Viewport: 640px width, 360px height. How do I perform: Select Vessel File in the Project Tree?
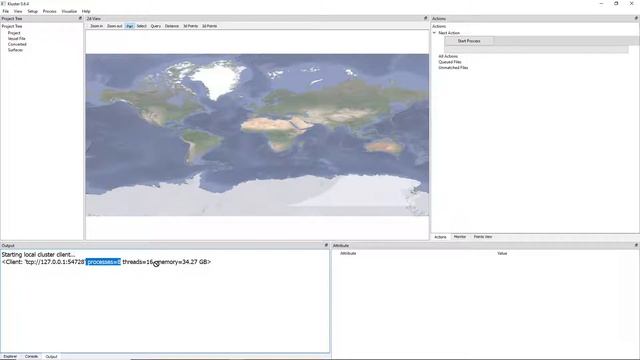[x=17, y=38]
